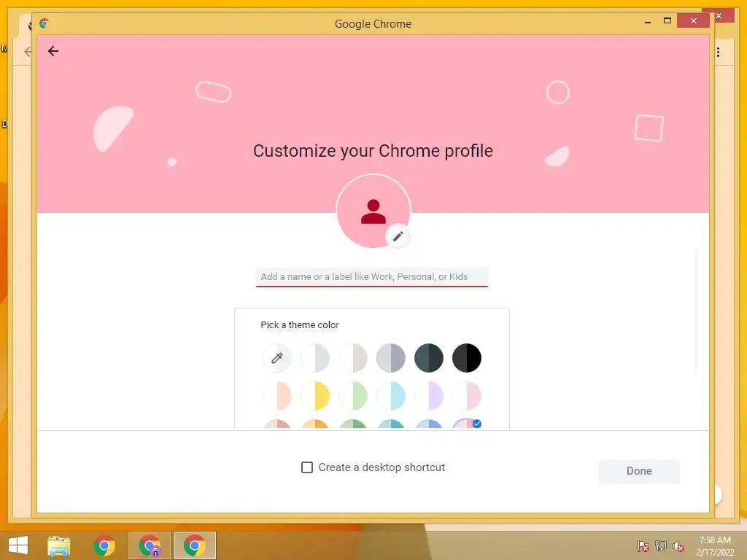Open the Windows Start button
Image resolution: width=747 pixels, height=560 pixels.
tap(18, 545)
